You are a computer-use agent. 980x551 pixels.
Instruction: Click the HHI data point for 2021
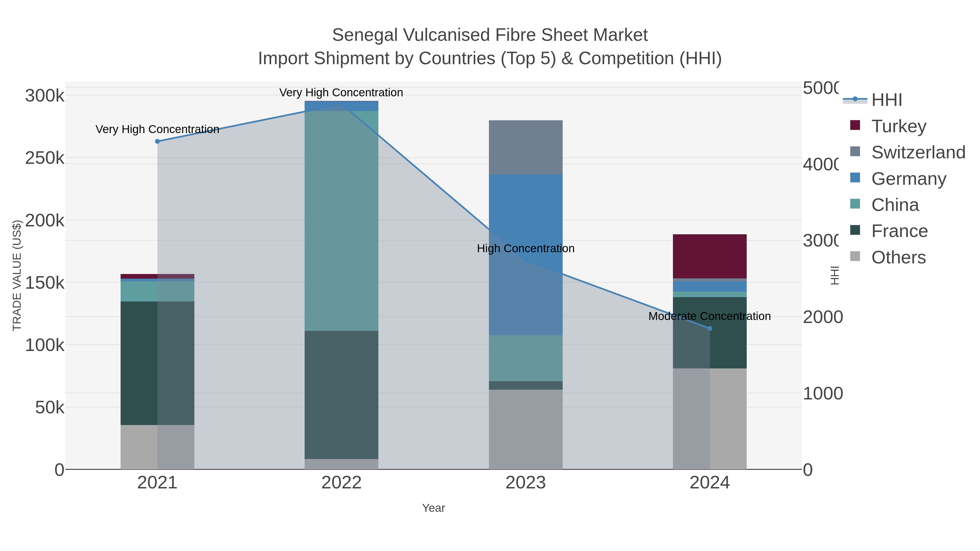click(x=158, y=141)
